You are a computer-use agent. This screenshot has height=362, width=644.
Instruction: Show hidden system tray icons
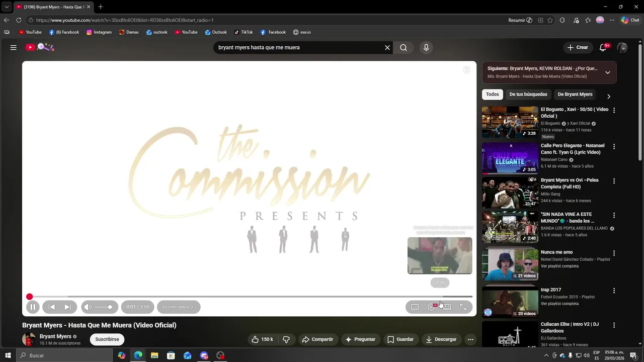[x=546, y=355]
